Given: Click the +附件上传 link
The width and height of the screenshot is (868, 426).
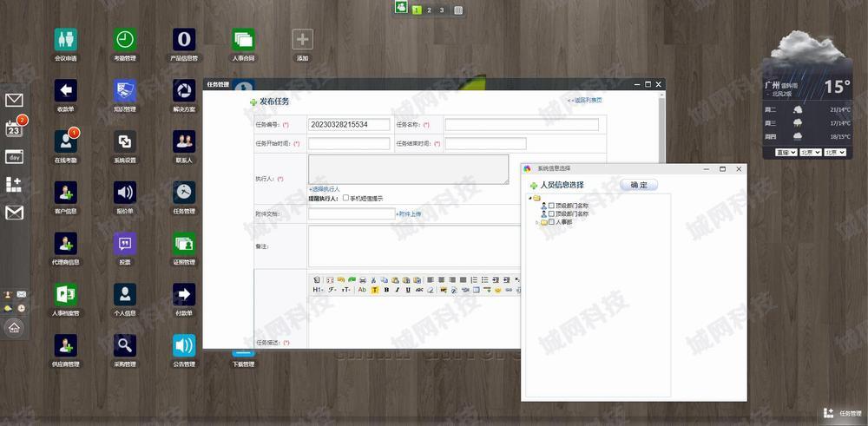Looking at the screenshot, I should pyautogui.click(x=409, y=213).
